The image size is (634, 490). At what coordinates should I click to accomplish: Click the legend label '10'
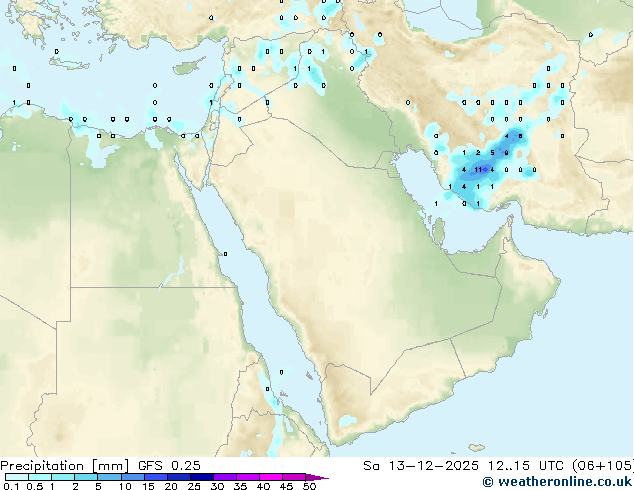pyautogui.click(x=125, y=486)
